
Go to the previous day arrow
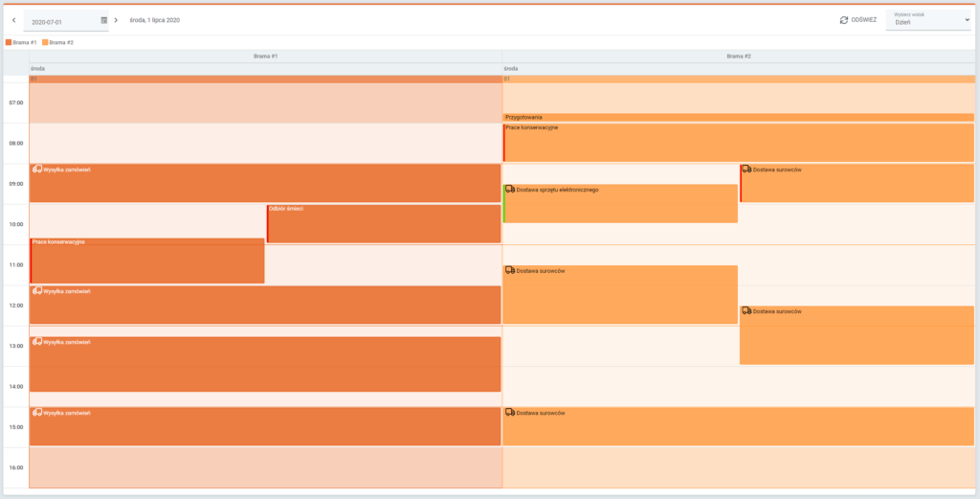coord(13,20)
